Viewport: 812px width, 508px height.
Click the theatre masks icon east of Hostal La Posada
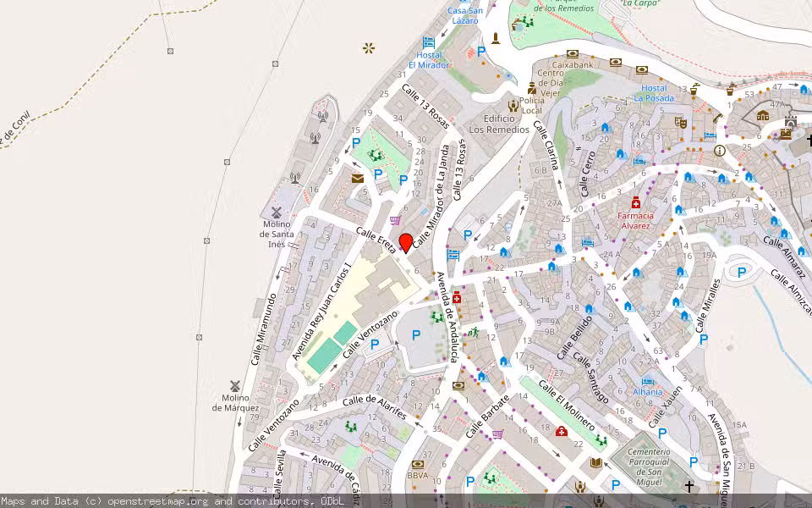pyautogui.click(x=680, y=122)
